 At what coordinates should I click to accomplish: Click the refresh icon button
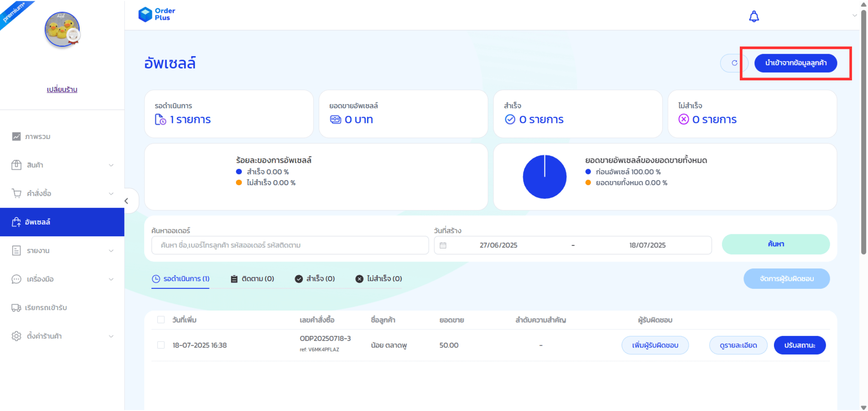[x=734, y=63]
